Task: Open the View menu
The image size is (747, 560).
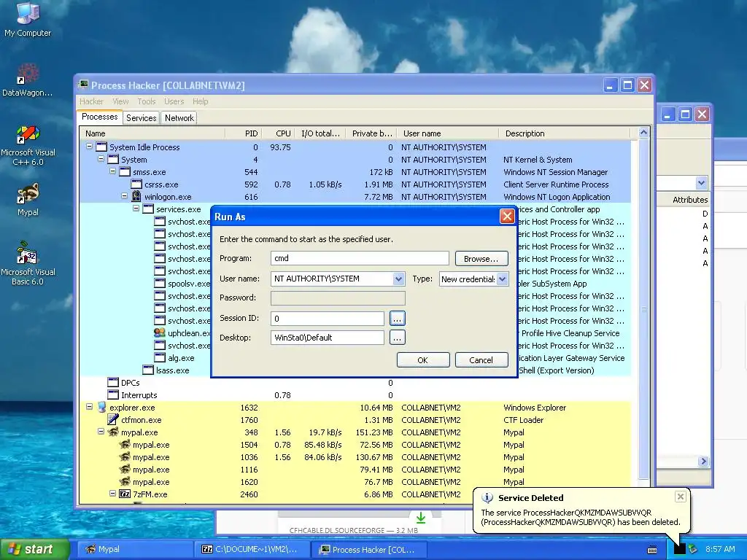Action: coord(120,101)
